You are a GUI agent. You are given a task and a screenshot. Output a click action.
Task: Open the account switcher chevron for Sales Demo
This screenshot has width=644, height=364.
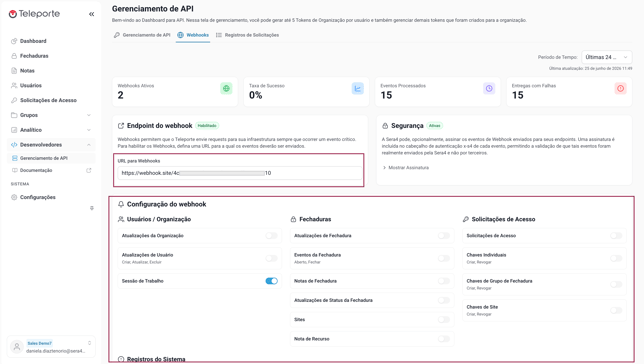point(89,343)
